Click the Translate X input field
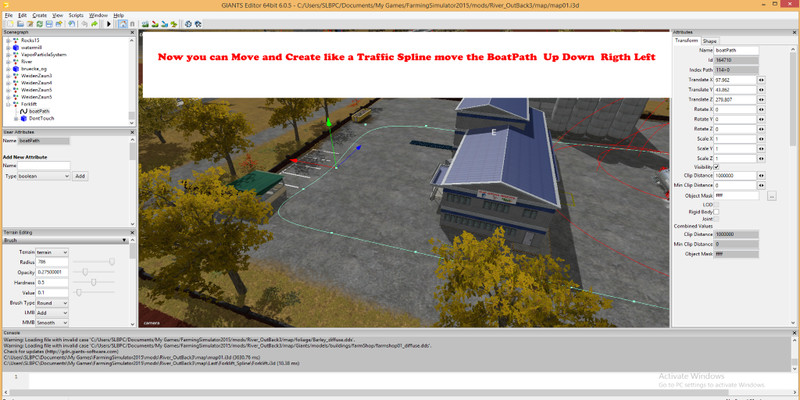Screen dimensions: 800x400 tap(735, 80)
